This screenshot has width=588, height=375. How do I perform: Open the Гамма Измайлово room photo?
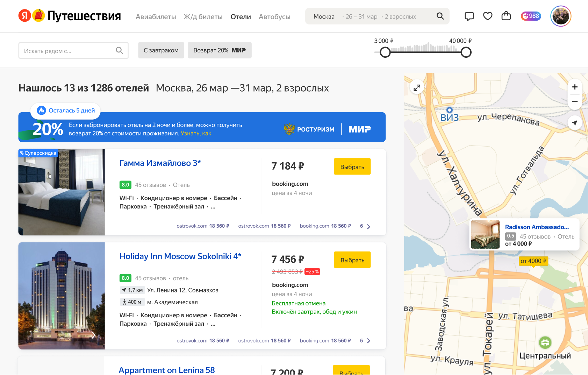click(x=62, y=192)
